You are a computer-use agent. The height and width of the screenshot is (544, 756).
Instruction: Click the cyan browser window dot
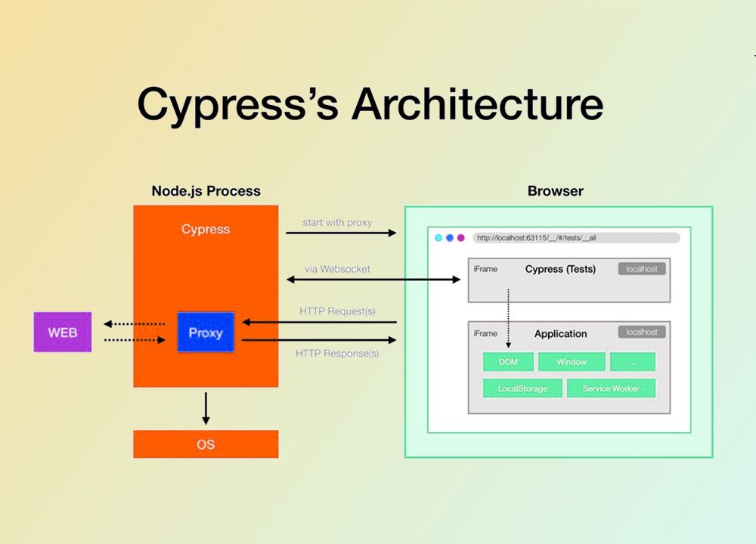coord(438,237)
